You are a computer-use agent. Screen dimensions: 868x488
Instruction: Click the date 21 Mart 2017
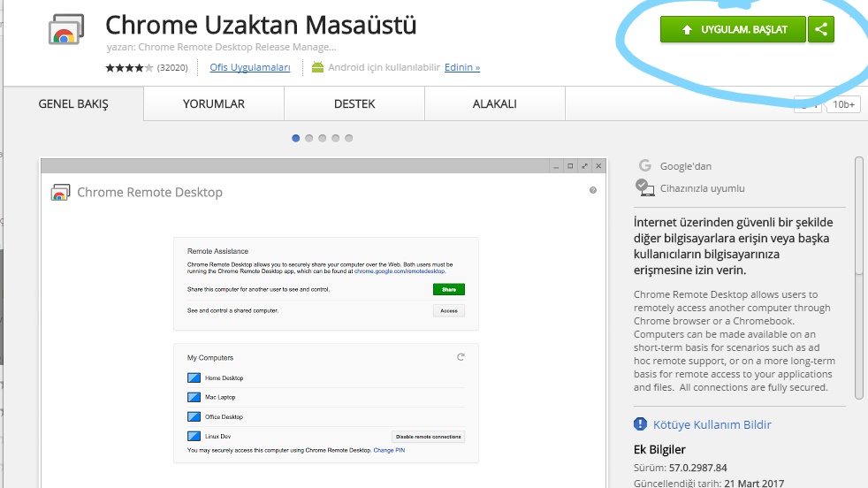pos(754,483)
